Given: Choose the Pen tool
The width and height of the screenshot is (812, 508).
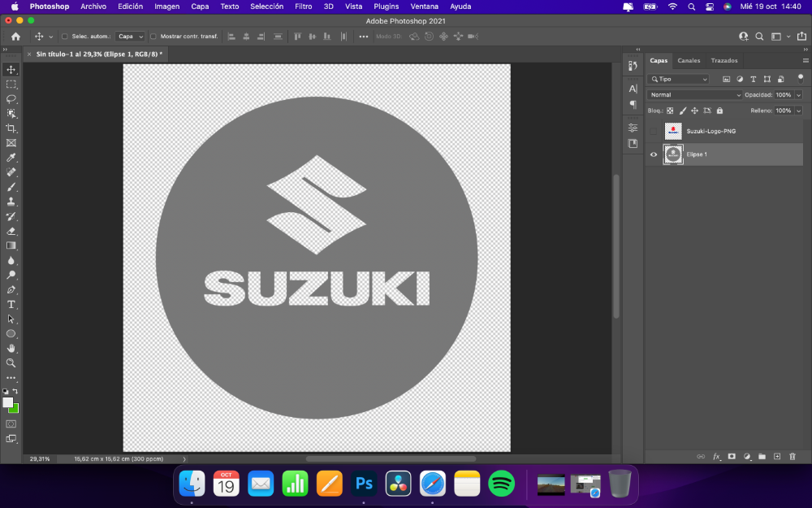Looking at the screenshot, I should 11,290.
